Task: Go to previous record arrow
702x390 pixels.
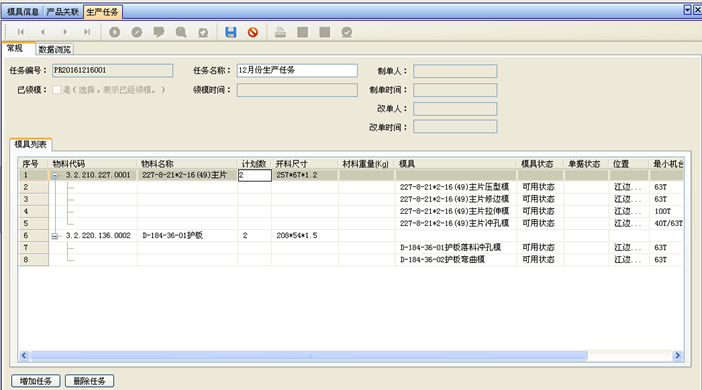Action: (43, 32)
